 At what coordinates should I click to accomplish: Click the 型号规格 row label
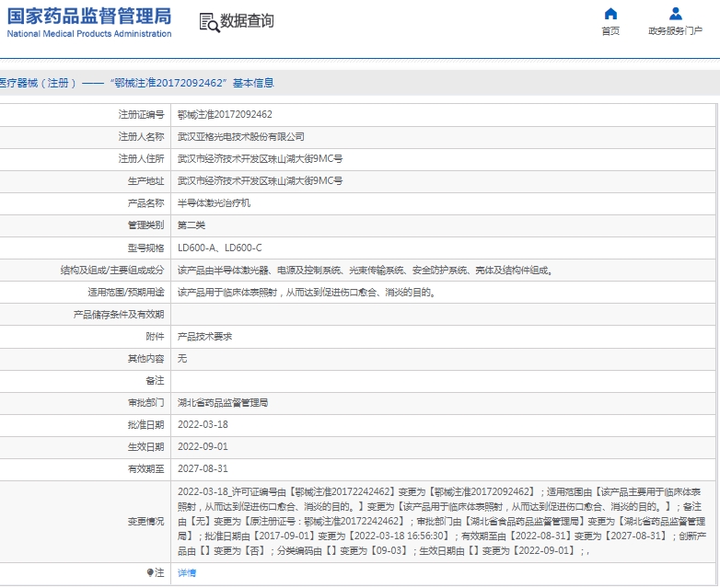click(x=146, y=248)
